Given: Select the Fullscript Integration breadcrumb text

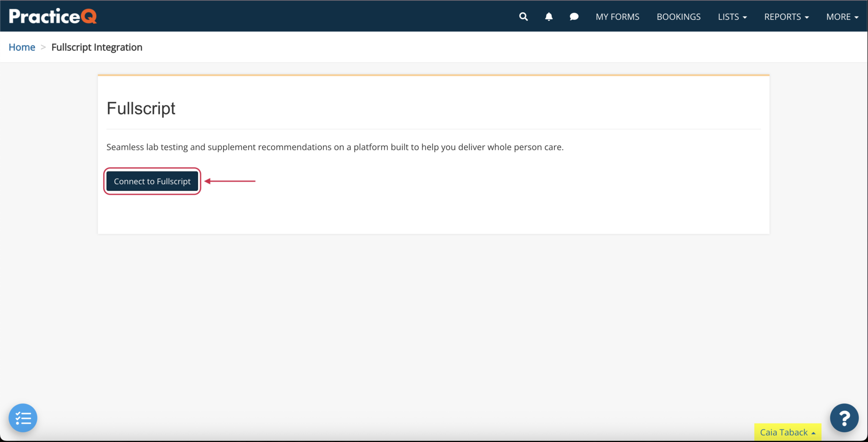Looking at the screenshot, I should point(97,47).
